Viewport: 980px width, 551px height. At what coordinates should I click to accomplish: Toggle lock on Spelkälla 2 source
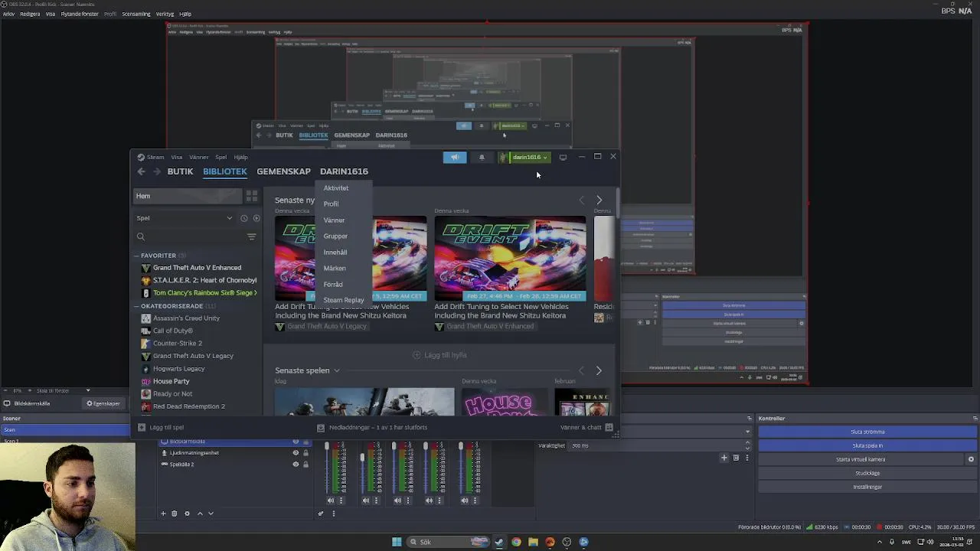coord(305,464)
